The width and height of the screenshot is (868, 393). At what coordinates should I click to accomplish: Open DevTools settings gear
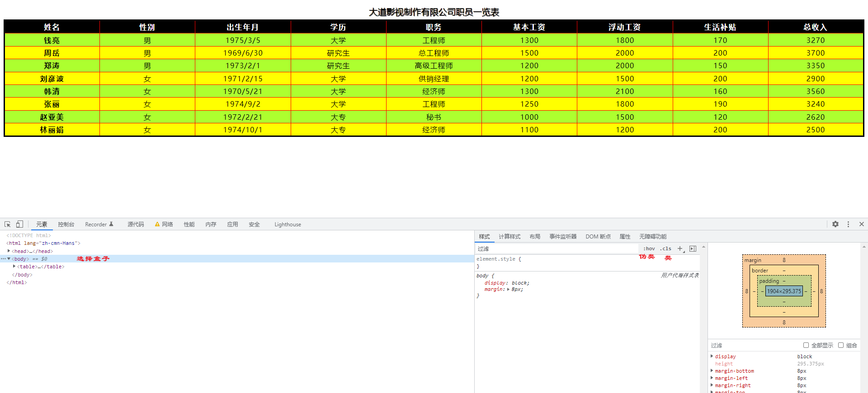835,225
